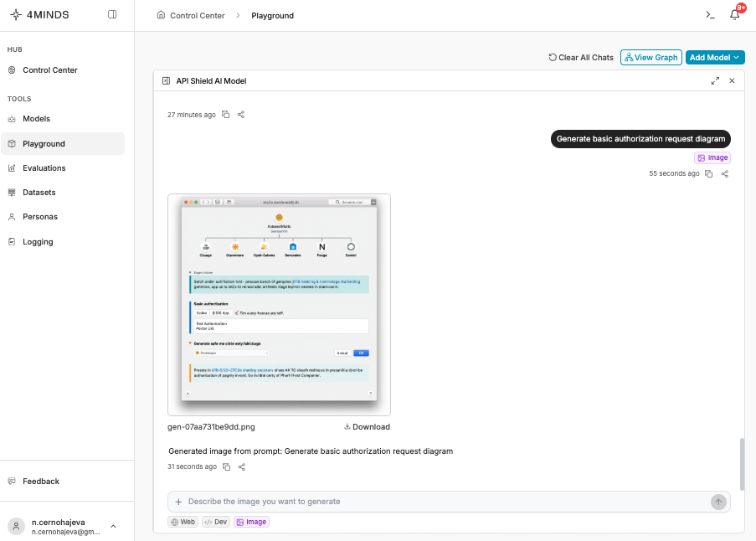Expand the model chat panel to fullscreen
This screenshot has width=756, height=541.
715,81
